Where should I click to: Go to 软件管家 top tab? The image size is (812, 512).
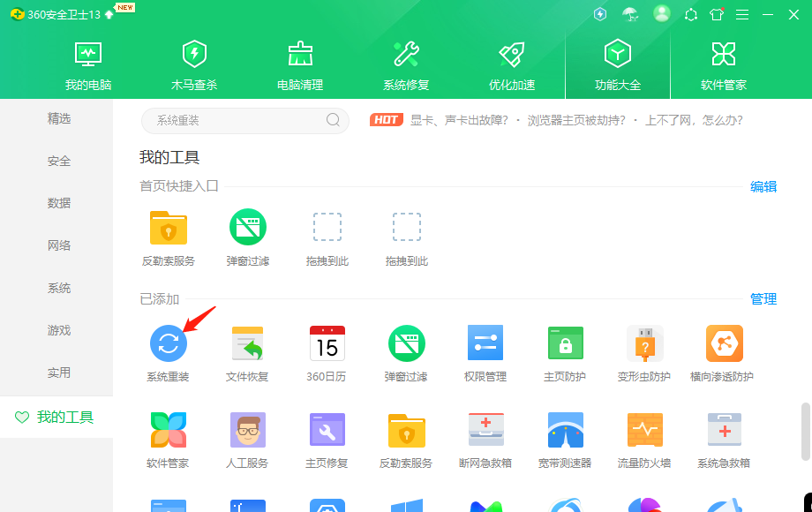[724, 64]
